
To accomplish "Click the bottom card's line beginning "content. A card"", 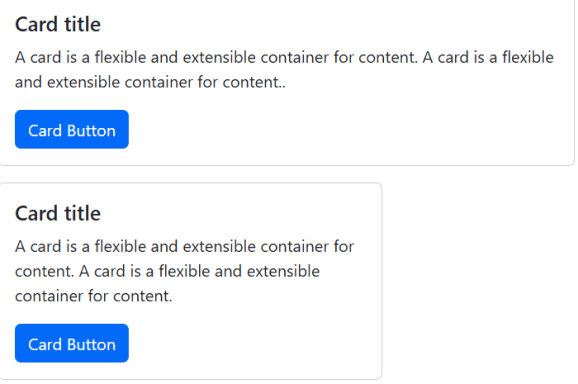I will click(167, 271).
